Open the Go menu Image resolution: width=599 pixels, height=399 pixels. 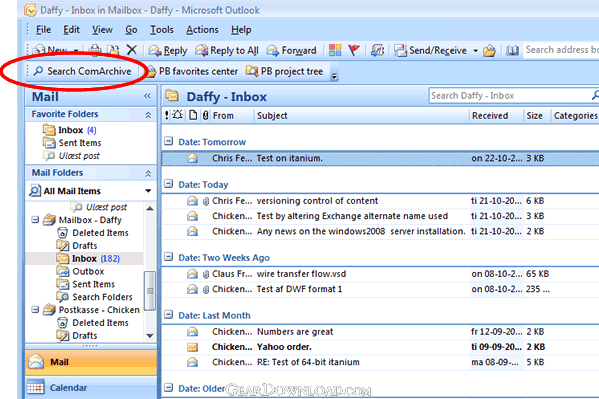[131, 30]
